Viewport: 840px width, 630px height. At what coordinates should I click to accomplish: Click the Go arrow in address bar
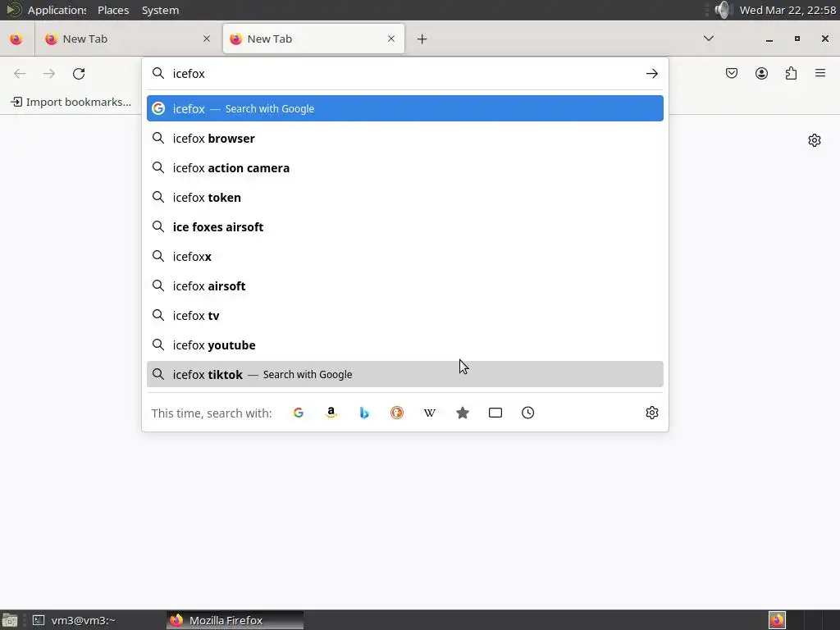point(652,73)
